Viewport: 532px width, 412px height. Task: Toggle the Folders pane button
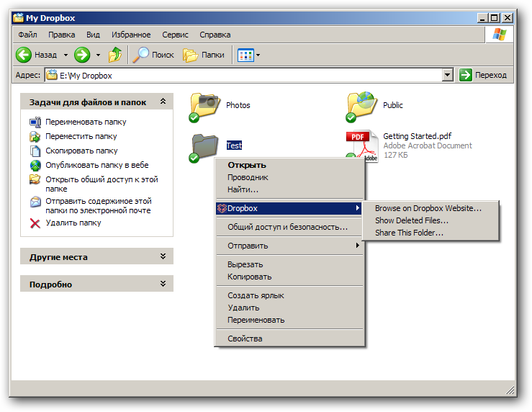click(x=204, y=55)
